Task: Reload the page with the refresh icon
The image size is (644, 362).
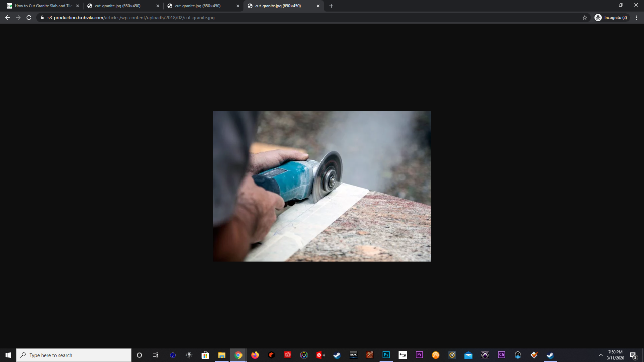Action: pos(29,18)
